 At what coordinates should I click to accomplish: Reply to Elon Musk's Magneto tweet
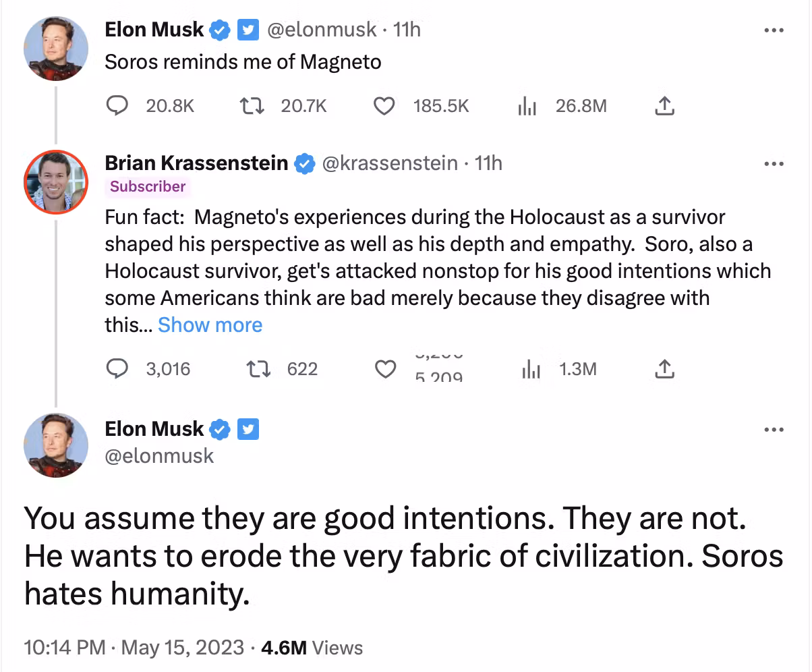[119, 106]
